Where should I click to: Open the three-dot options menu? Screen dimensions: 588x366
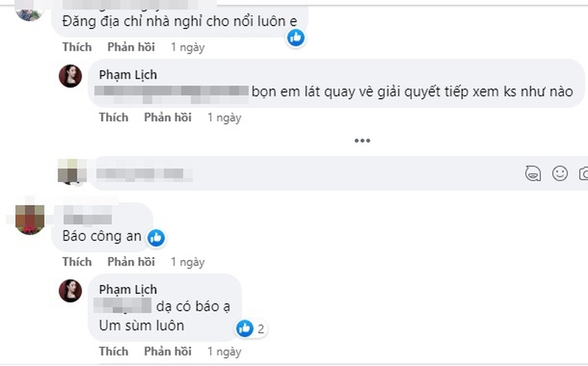coord(362,140)
